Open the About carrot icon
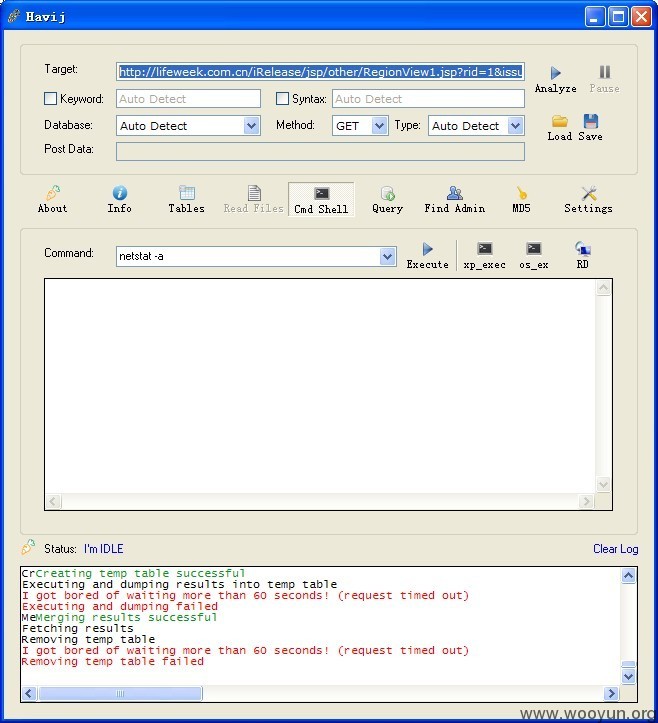The height and width of the screenshot is (723, 658). click(x=53, y=193)
